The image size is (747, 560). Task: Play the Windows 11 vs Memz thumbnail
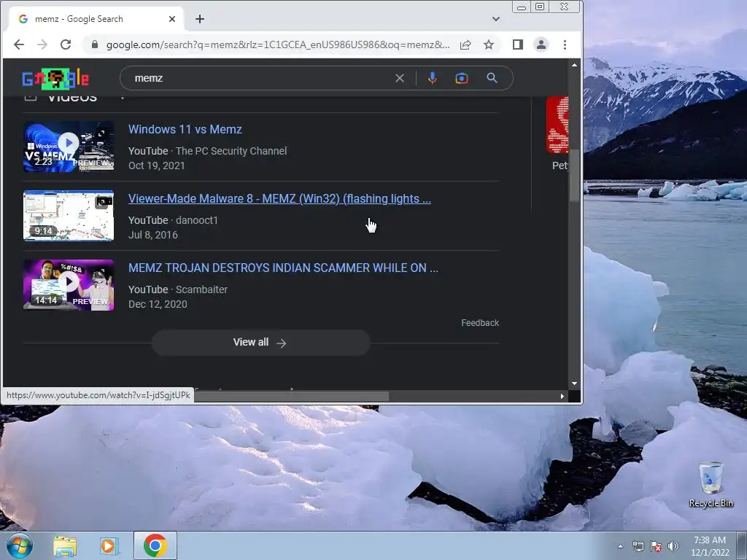(x=69, y=146)
